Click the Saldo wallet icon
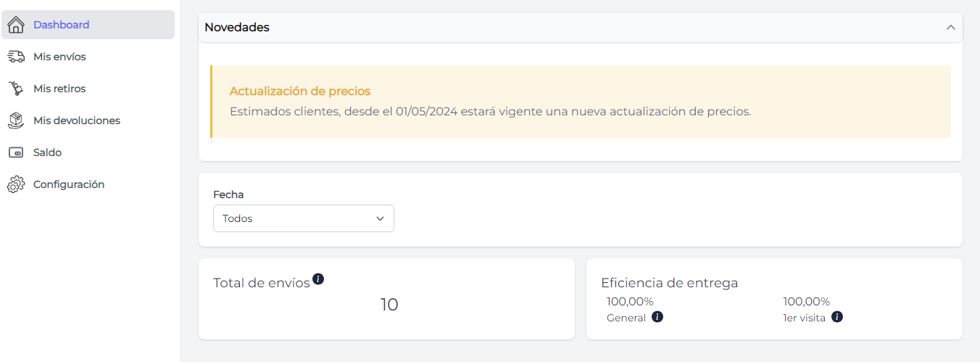Image resolution: width=980 pixels, height=362 pixels. [x=16, y=152]
